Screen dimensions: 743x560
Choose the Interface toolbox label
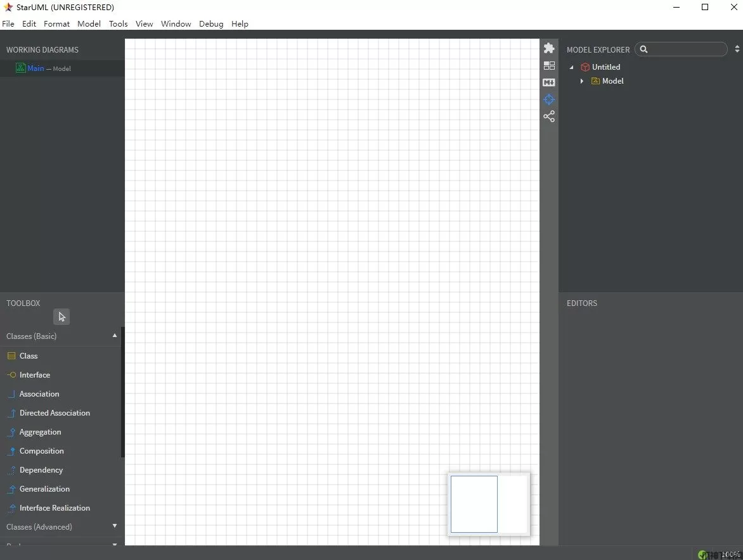pos(35,375)
